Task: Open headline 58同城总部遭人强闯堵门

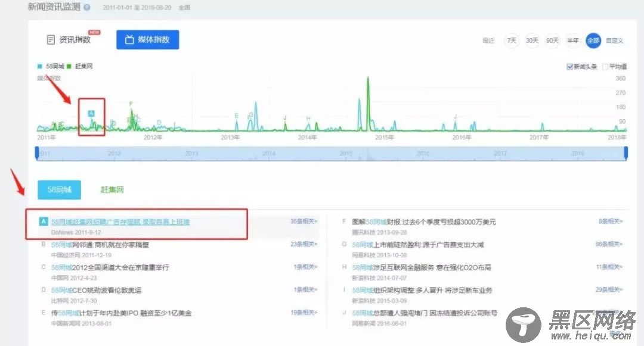Action: [x=425, y=313]
